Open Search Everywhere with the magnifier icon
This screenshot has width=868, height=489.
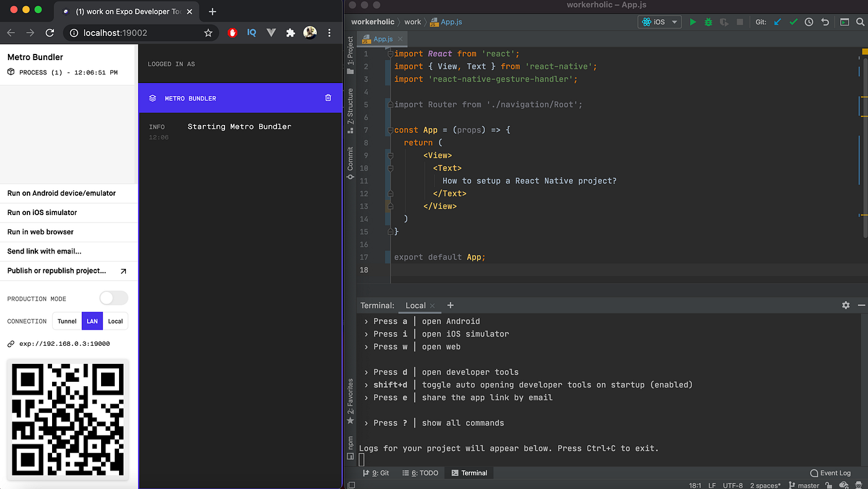point(859,22)
